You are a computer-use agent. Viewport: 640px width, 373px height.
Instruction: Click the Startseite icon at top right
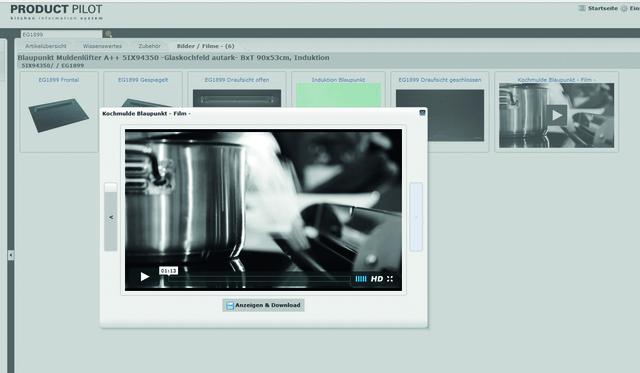582,8
